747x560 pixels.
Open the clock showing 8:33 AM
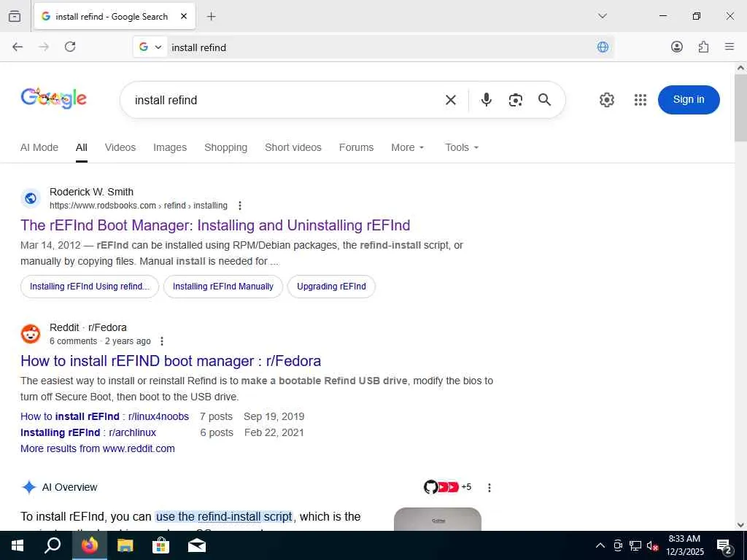click(x=684, y=545)
